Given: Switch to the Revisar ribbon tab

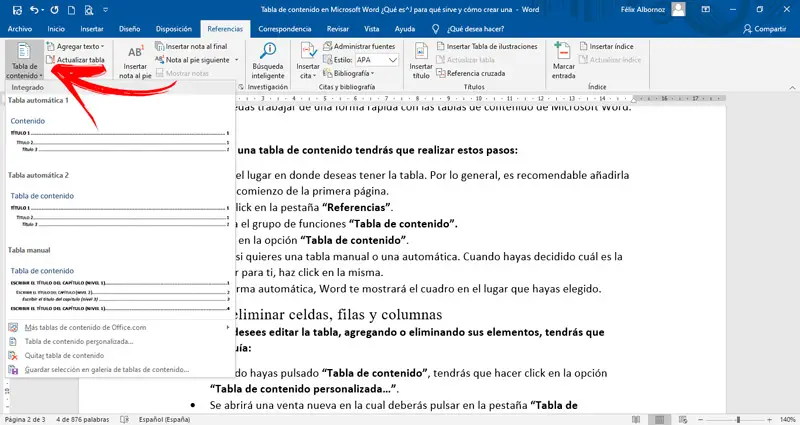Looking at the screenshot, I should coord(338,29).
